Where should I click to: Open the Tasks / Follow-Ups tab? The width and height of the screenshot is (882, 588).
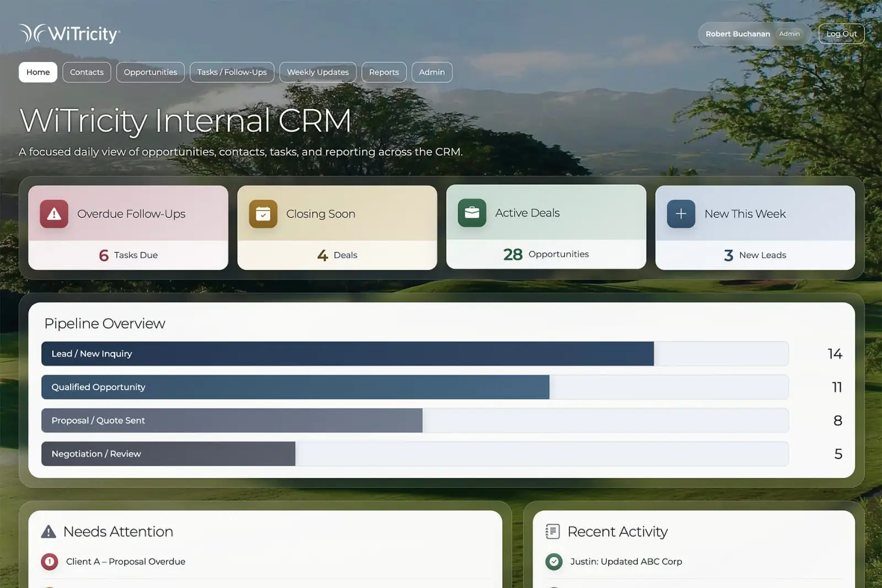(x=232, y=72)
